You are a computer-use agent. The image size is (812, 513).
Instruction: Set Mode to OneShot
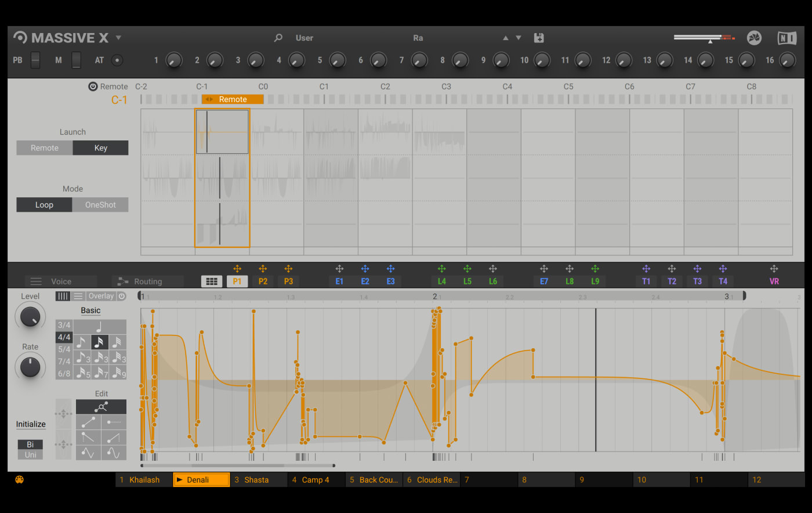(x=100, y=205)
